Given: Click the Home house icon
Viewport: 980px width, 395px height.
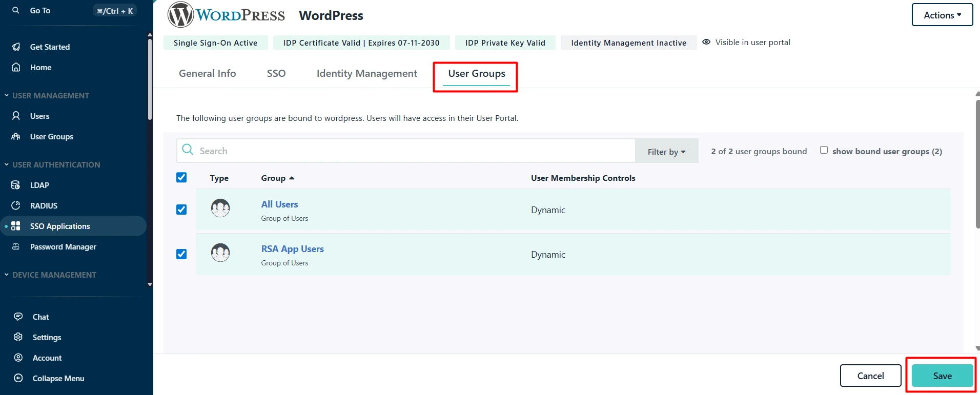Looking at the screenshot, I should coord(16,67).
